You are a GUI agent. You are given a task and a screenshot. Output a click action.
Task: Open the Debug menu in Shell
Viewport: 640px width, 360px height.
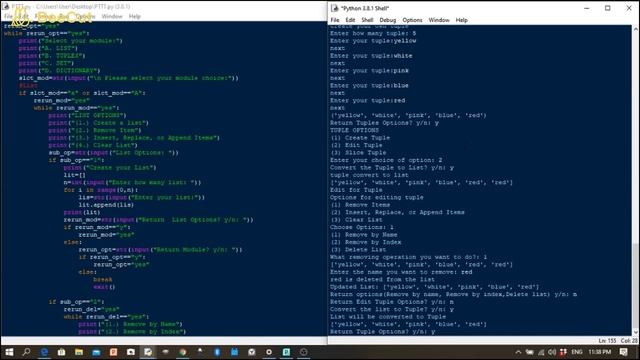point(387,20)
